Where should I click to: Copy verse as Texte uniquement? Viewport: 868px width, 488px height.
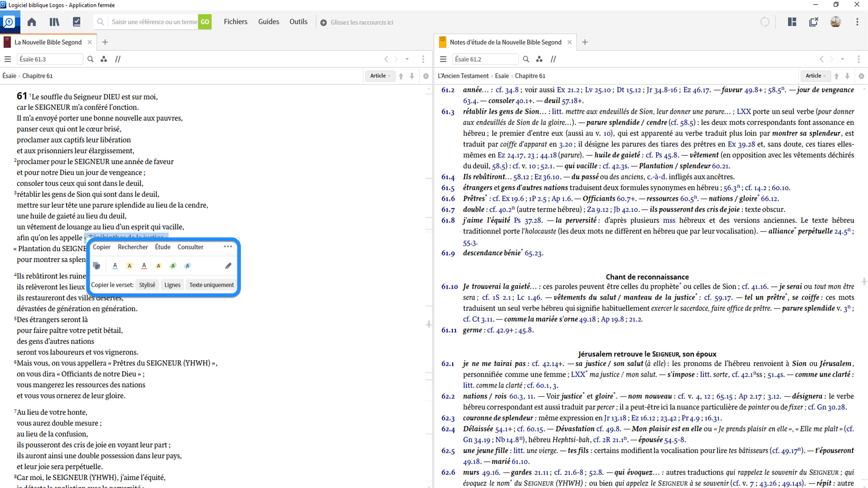click(211, 285)
